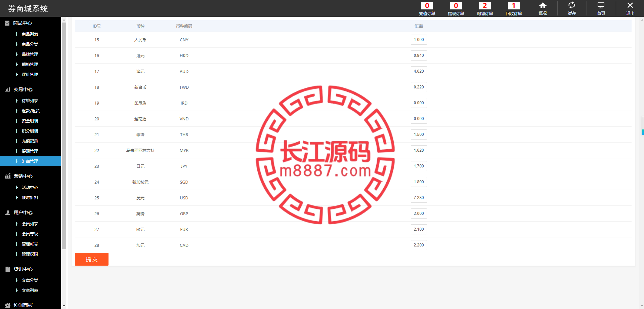The image size is (644, 309).
Task: Open 规格管理 in sidebar
Action: coord(30,65)
